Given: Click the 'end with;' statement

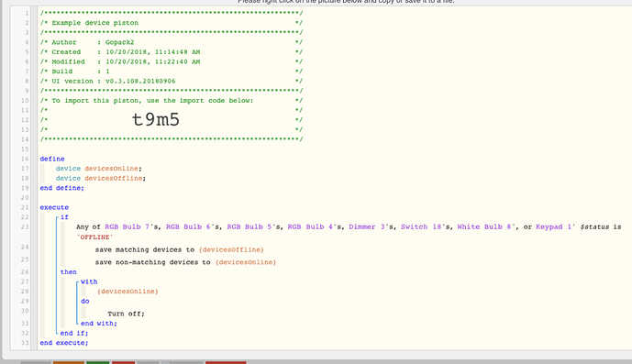Looking at the screenshot, I should tap(99, 324).
